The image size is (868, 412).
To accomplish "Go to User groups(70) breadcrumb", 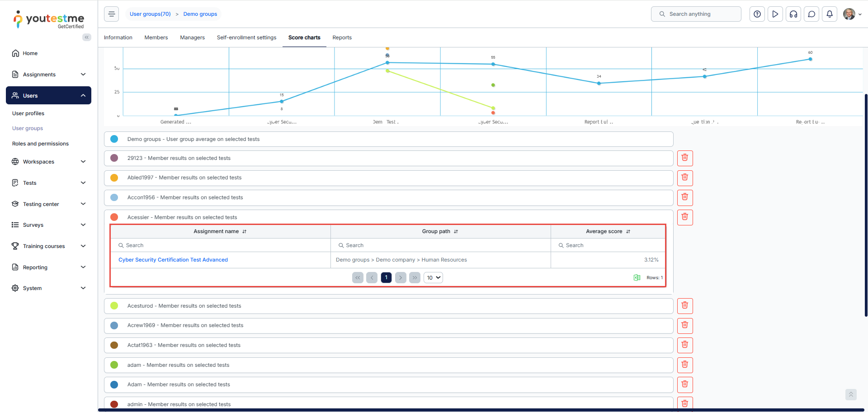I will [x=150, y=14].
